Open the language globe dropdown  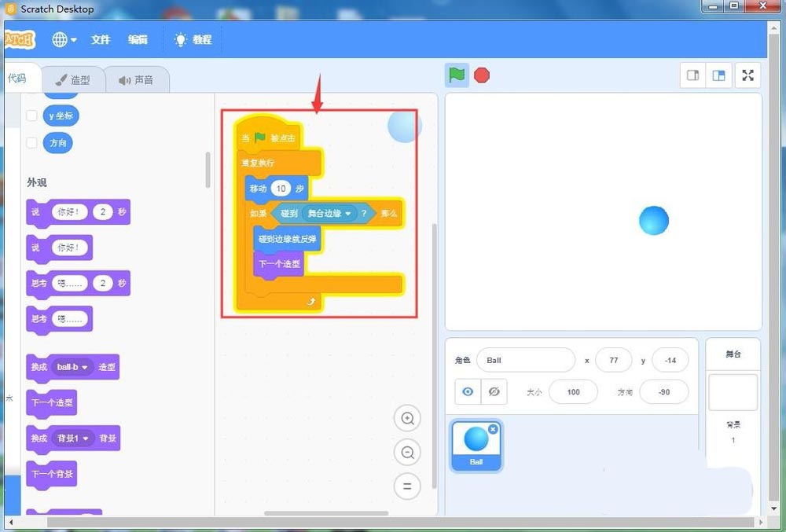tap(64, 39)
